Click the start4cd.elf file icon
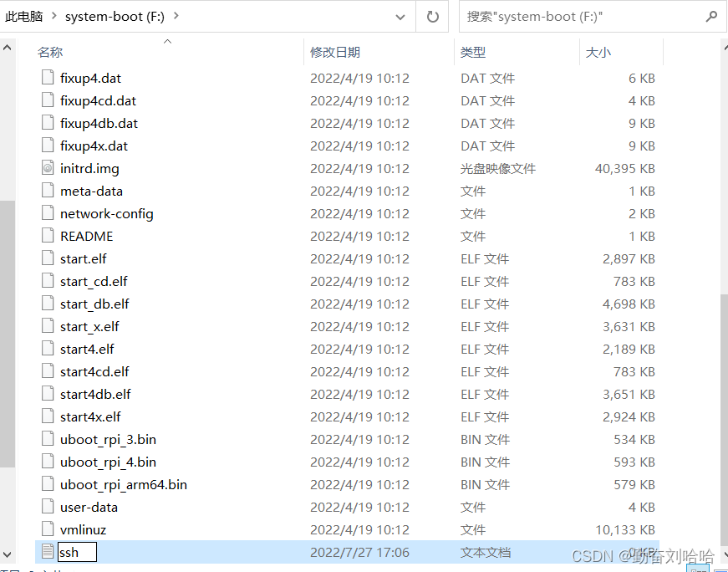728x572 pixels. (x=48, y=371)
